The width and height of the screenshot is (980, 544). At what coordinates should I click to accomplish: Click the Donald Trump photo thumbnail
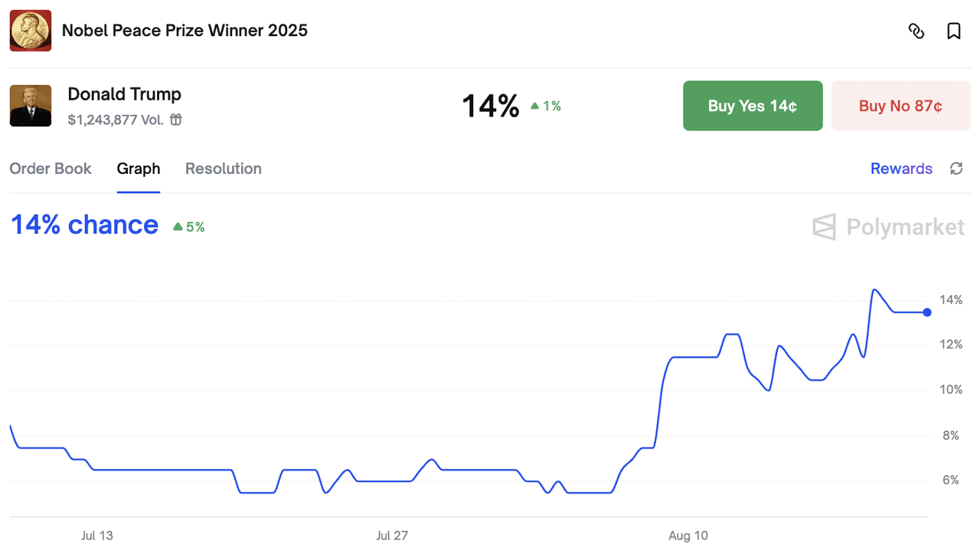click(x=31, y=106)
